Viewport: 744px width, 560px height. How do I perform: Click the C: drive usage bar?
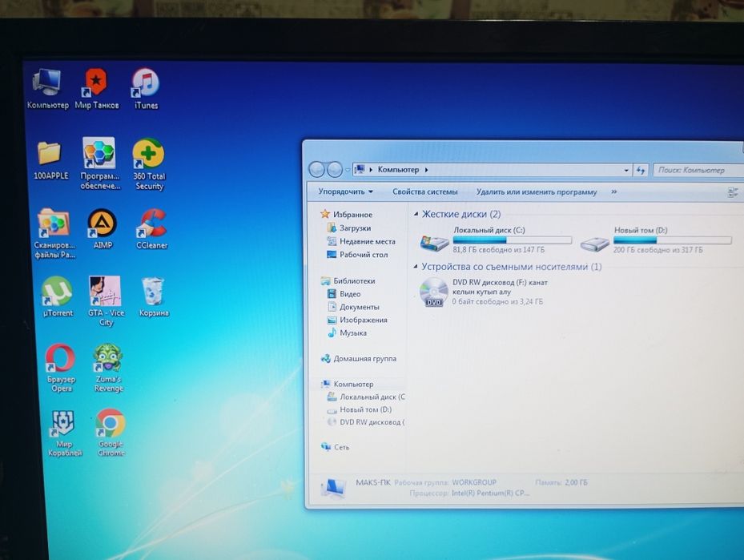coord(513,240)
